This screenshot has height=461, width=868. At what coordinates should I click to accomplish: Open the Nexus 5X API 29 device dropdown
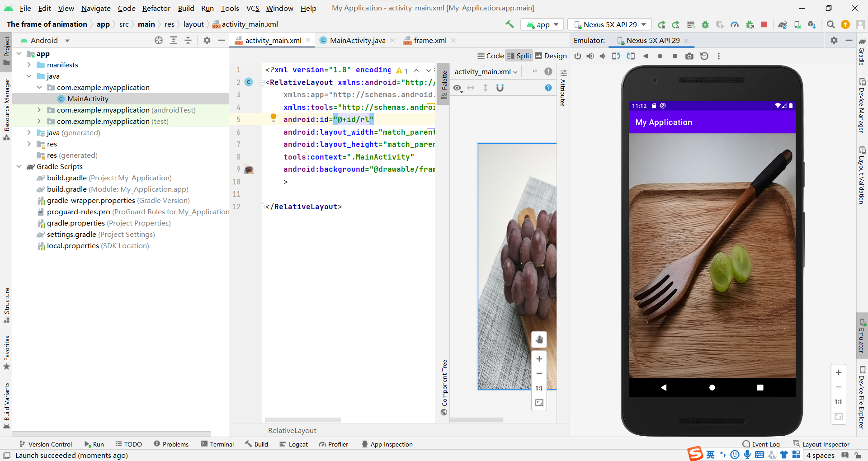pos(609,24)
